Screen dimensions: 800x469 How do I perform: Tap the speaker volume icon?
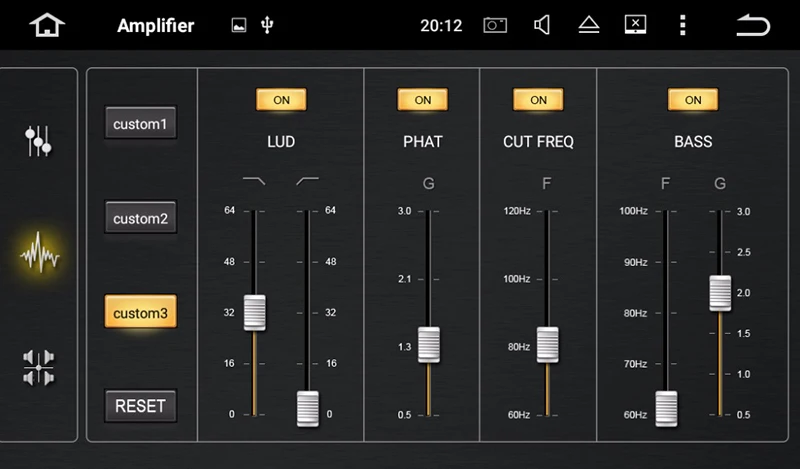point(542,25)
